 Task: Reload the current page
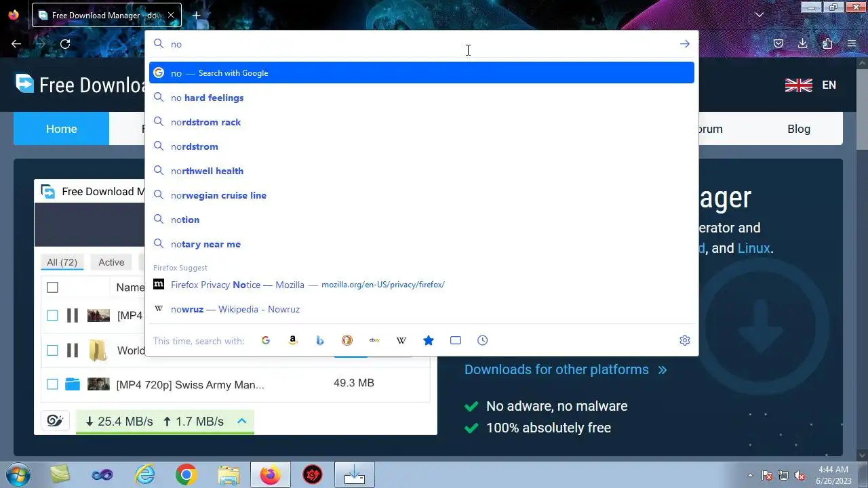coord(65,44)
